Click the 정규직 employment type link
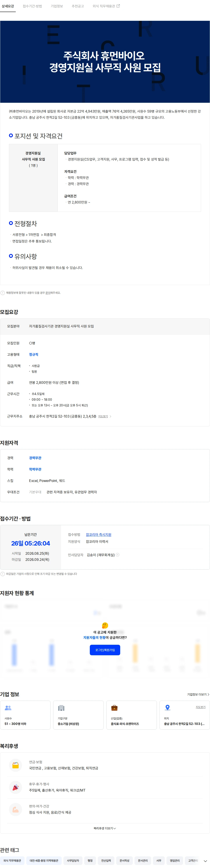Screen dimensions: 210x868 click(34, 354)
